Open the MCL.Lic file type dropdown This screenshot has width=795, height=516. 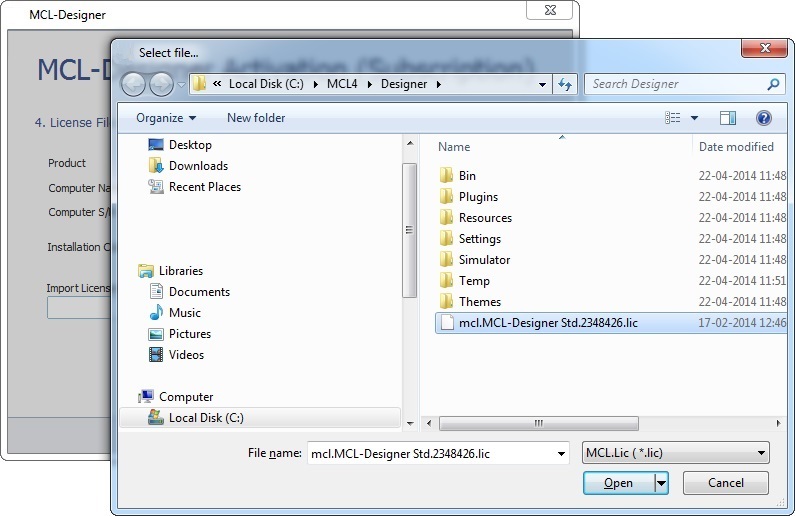(x=675, y=453)
